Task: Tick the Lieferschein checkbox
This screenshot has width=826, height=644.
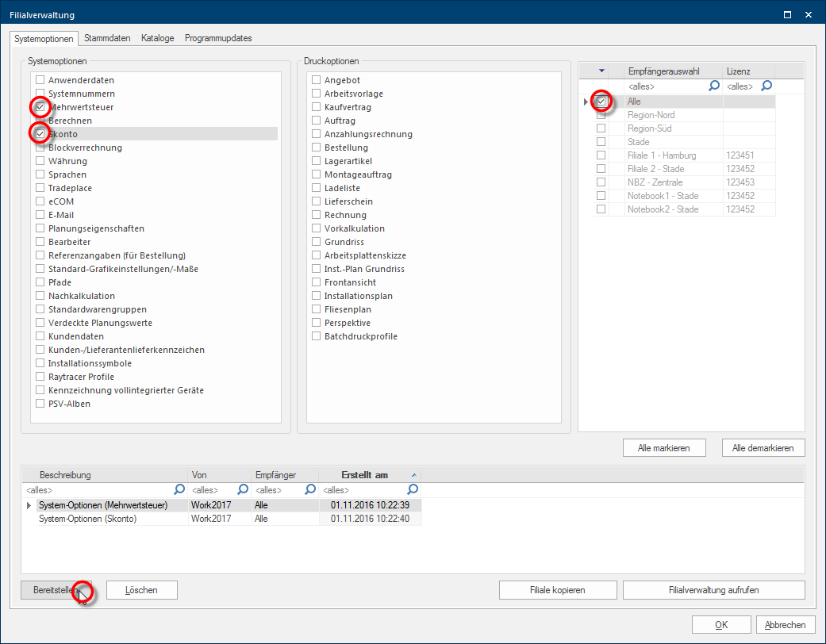Action: [x=317, y=201]
